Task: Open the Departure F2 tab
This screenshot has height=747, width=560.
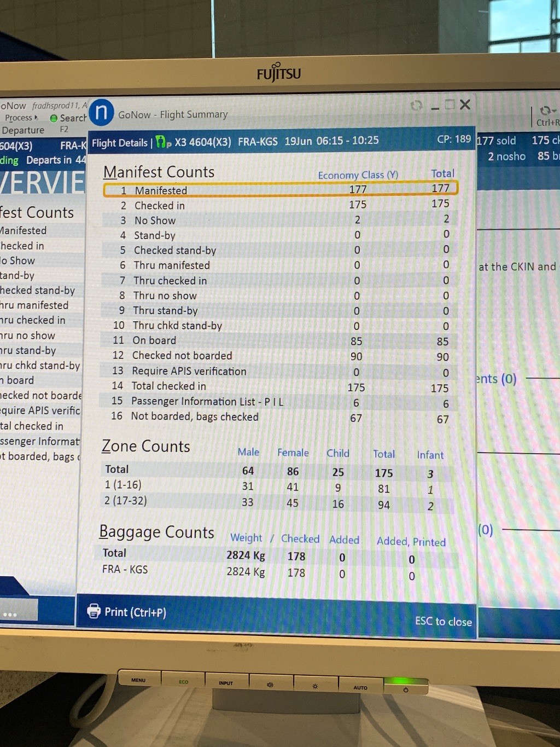Action: coord(23,130)
